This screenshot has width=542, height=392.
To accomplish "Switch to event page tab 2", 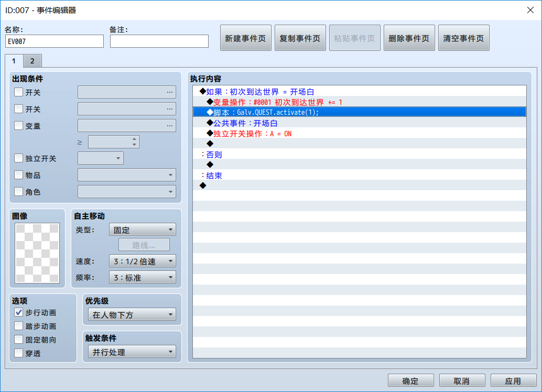I will tap(32, 61).
